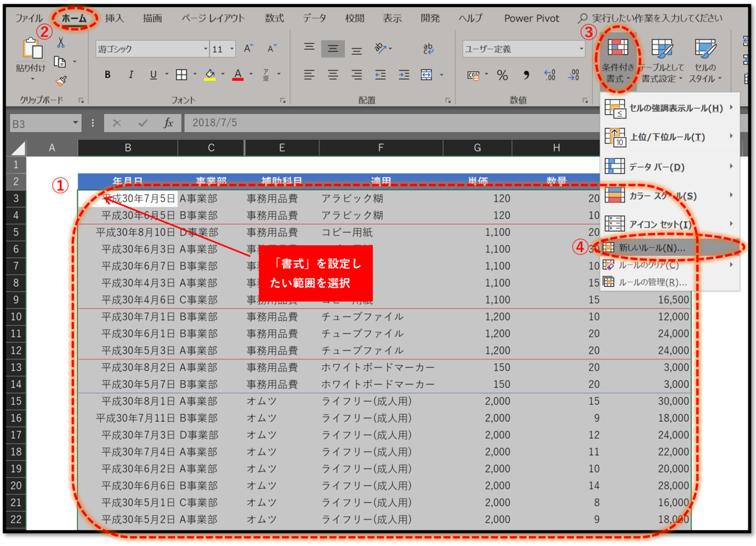Toggle italic formatting
Viewport: 756px width, 546px height.
pos(131,74)
